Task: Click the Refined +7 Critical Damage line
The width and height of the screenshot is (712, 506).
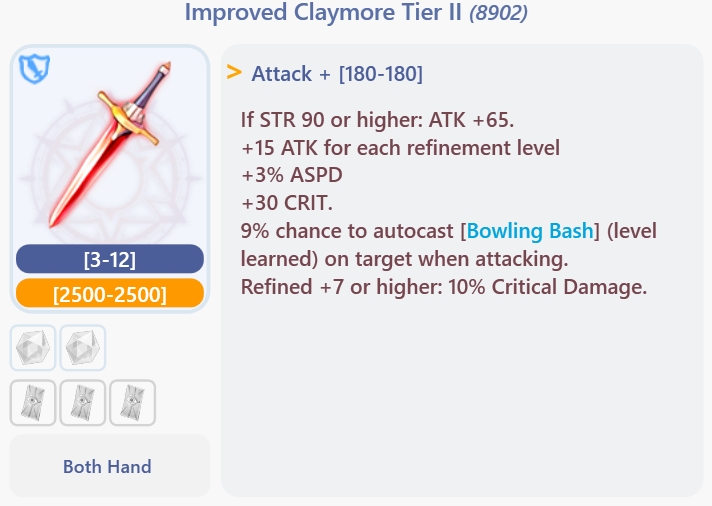Action: (x=444, y=287)
